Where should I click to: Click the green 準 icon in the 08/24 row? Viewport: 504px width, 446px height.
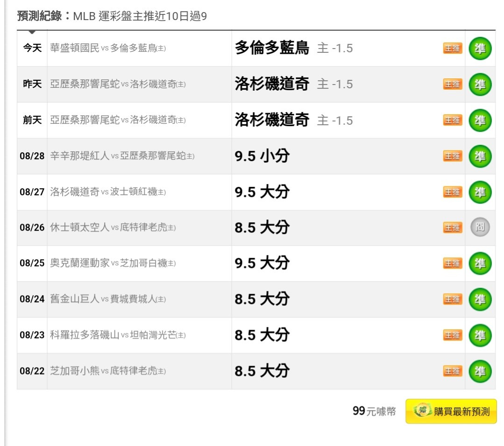[480, 299]
